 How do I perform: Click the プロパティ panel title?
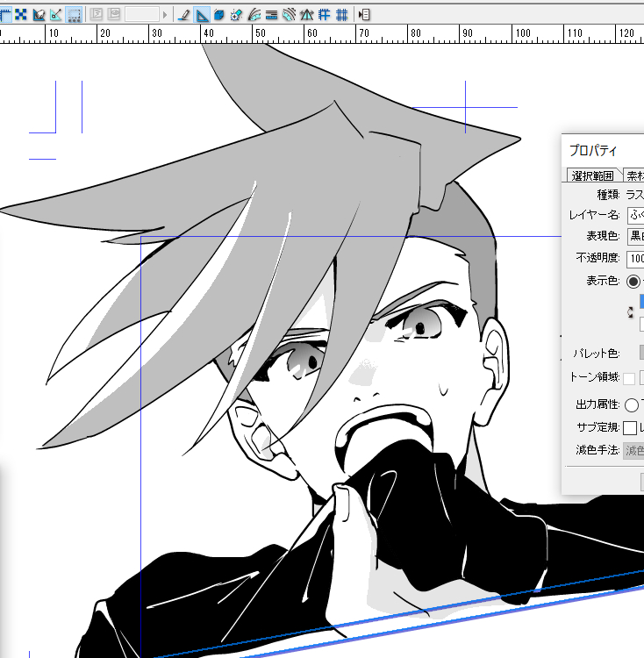click(x=593, y=150)
